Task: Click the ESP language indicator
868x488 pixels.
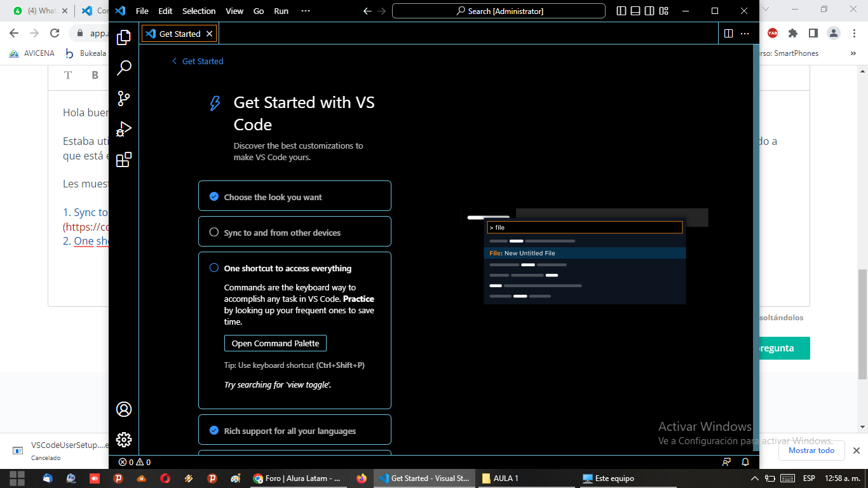Action: pyautogui.click(x=809, y=478)
